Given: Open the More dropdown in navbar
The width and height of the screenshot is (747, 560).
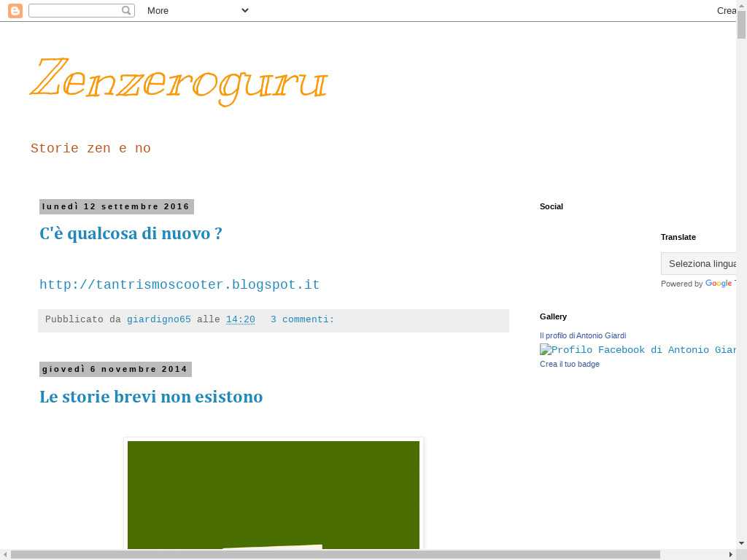Looking at the screenshot, I should (197, 11).
